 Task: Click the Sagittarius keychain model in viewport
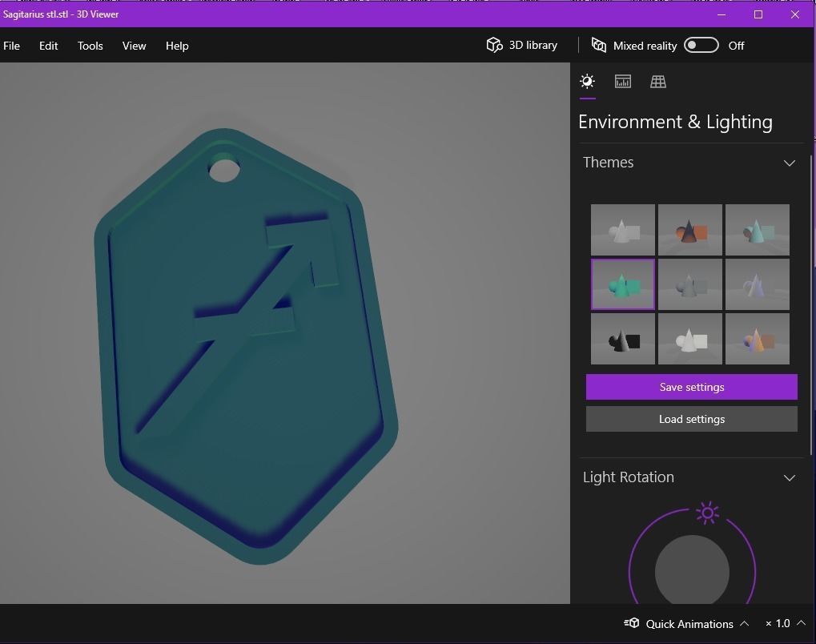tap(246, 346)
